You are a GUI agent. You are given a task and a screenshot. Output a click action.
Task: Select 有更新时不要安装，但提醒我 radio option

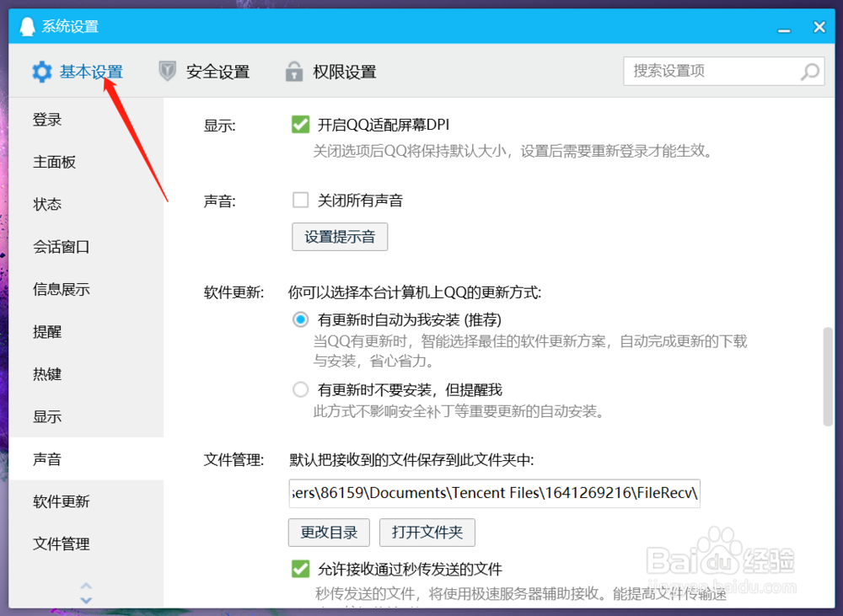tap(301, 389)
